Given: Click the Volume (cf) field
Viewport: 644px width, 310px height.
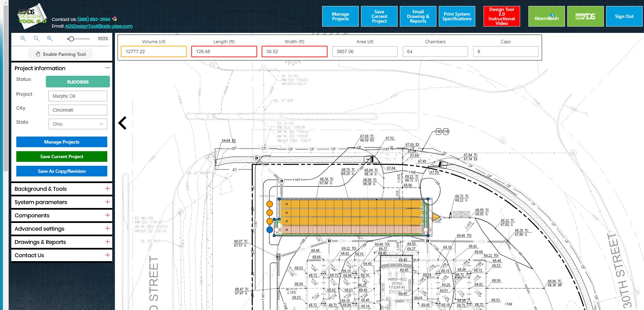Looking at the screenshot, I should pos(154,52).
